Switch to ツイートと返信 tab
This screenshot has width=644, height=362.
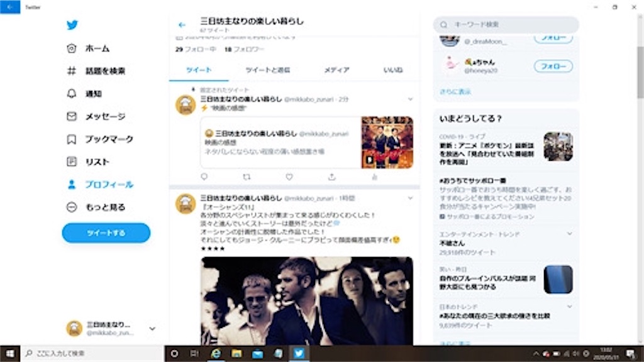click(268, 70)
